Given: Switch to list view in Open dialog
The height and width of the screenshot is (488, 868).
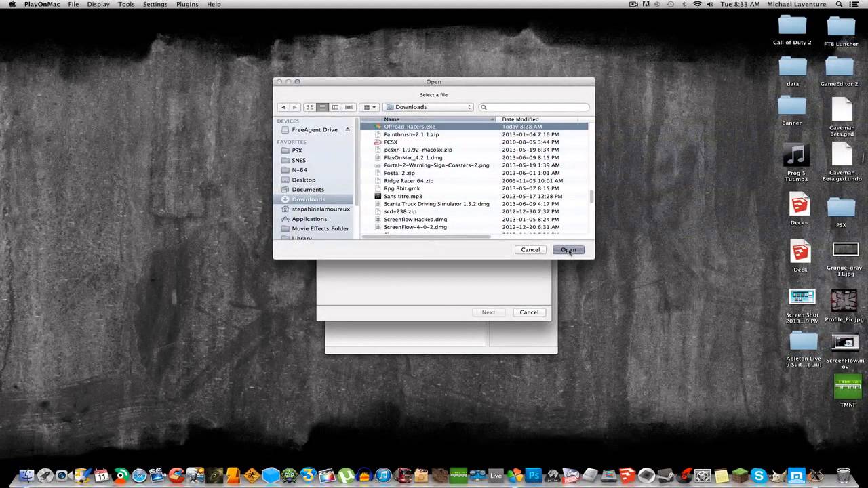Looking at the screenshot, I should (x=323, y=107).
